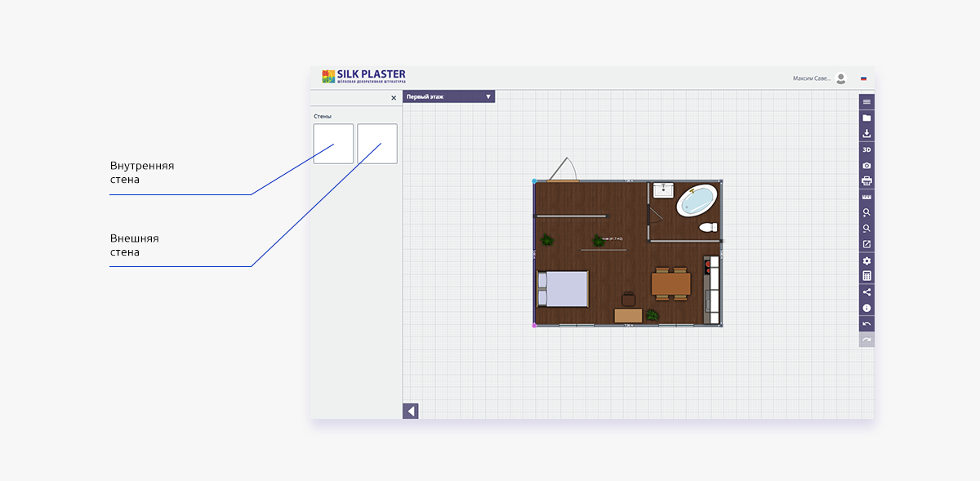Collapse the side panel with left arrow

coord(411,411)
